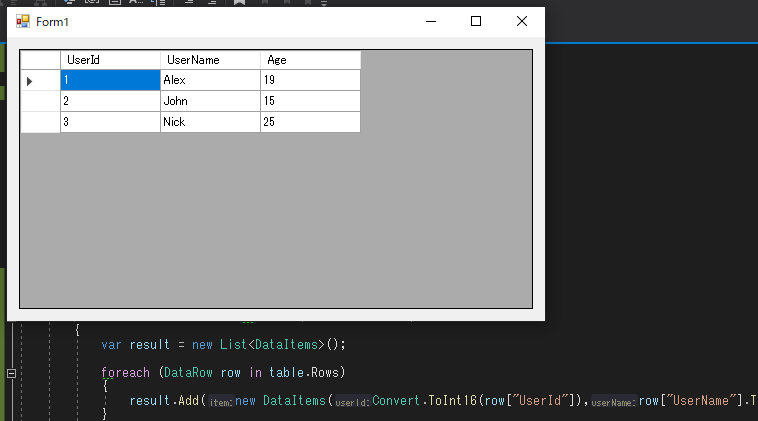Screen dimensions: 758x421
Task: Click the "UserName" string literal in the code
Action: pos(701,401)
